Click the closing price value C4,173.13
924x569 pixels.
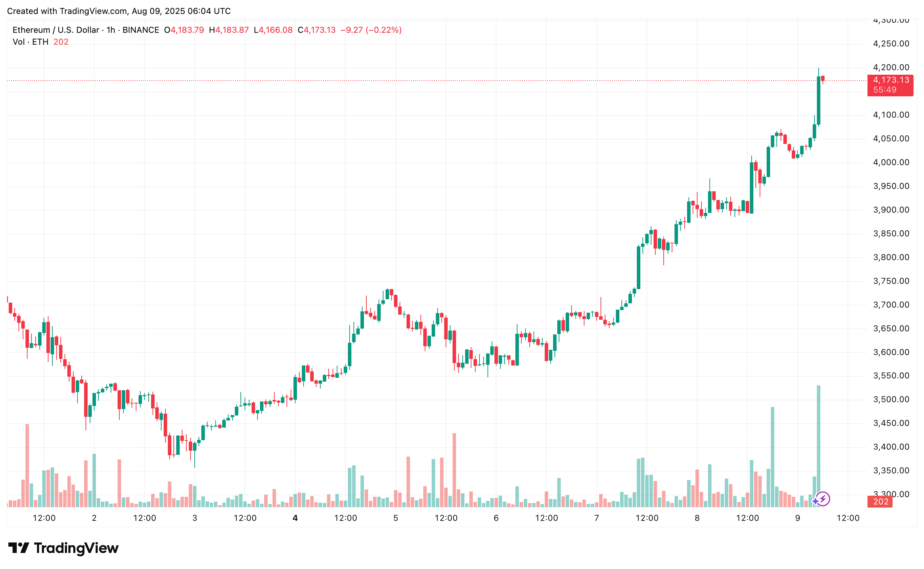316,30
